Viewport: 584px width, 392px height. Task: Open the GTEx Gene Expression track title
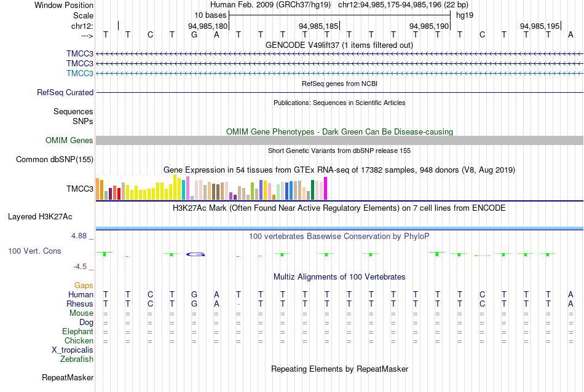coord(339,170)
